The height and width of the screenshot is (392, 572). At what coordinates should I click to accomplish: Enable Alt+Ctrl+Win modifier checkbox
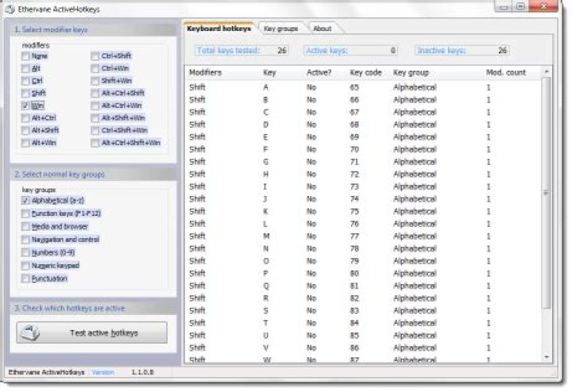pyautogui.click(x=95, y=106)
